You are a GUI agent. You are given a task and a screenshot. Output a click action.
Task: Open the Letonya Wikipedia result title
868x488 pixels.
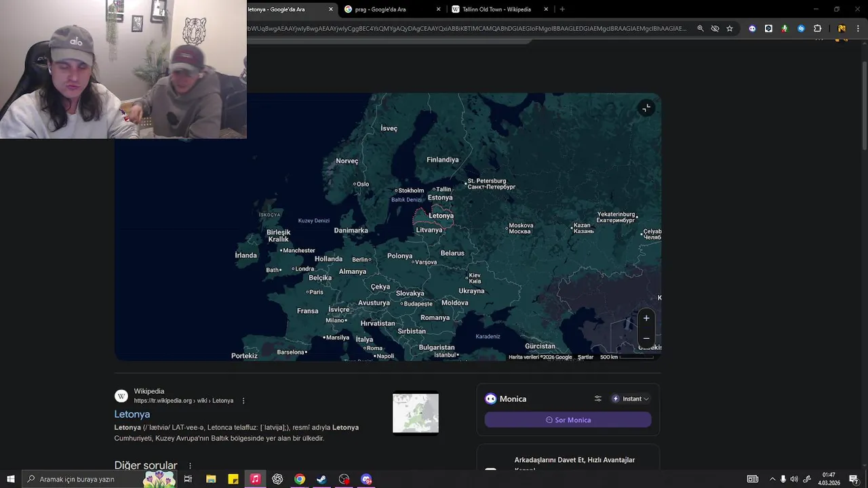tap(132, 414)
